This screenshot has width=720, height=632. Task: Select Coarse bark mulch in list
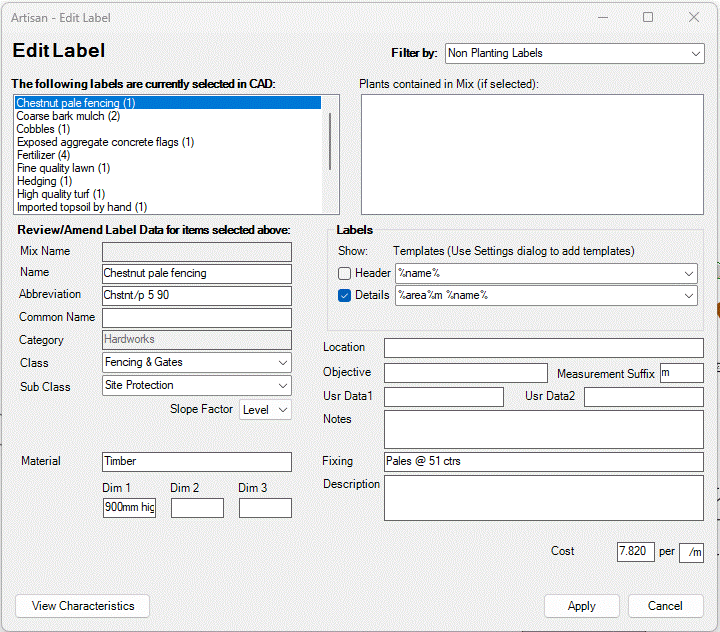(68, 116)
